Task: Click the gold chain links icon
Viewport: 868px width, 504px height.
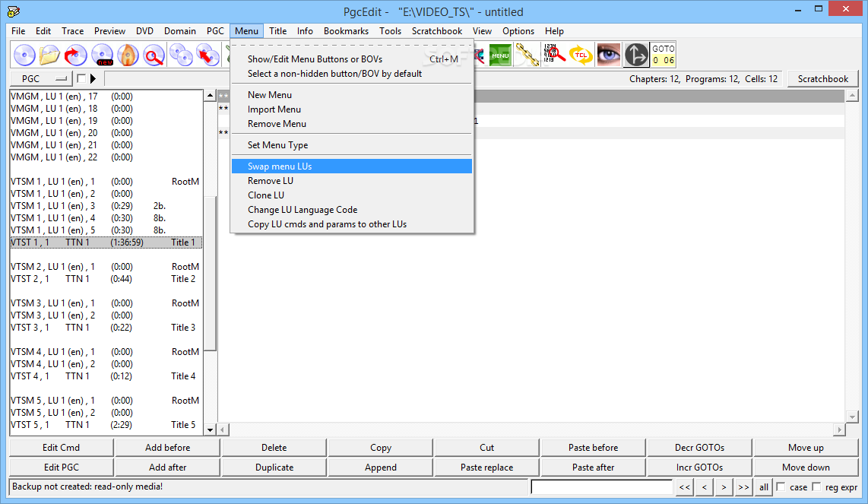Action: pyautogui.click(x=527, y=55)
